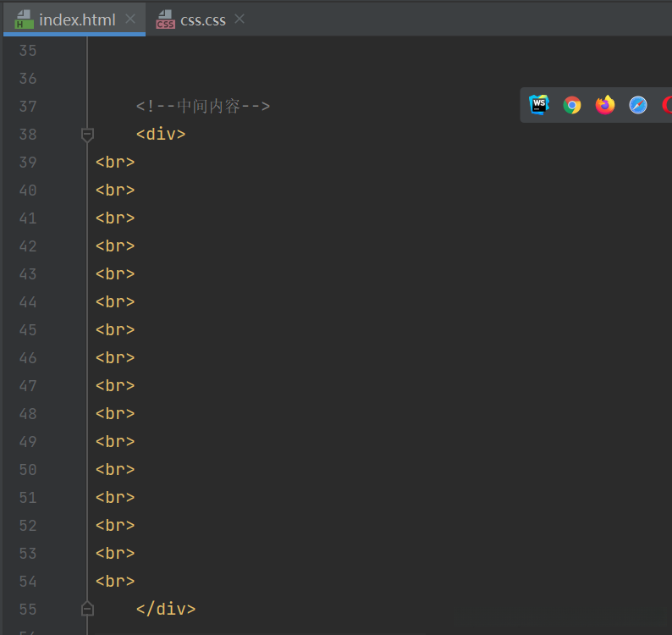Click line number 46 in the gutter
Viewport: 672px width, 635px height.
point(27,357)
